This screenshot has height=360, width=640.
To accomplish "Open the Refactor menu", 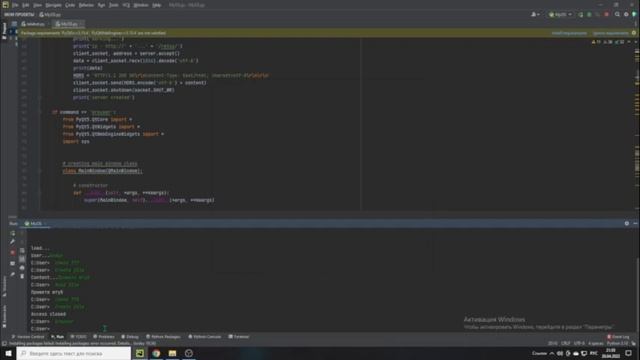I will 86,5.
